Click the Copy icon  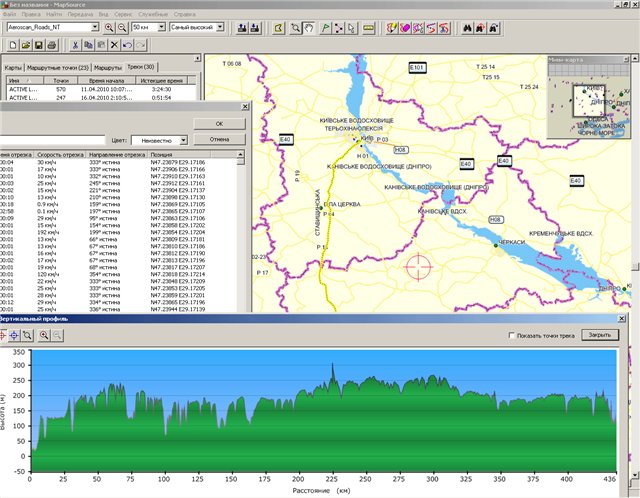[x=88, y=45]
